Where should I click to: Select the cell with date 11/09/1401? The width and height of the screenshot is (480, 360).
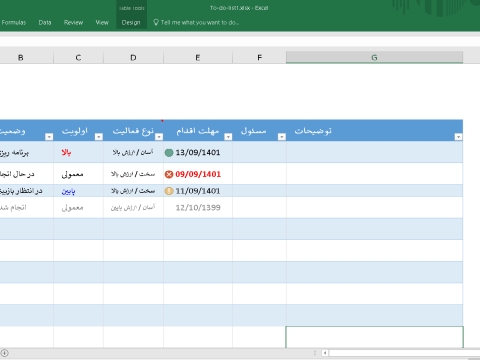(x=198, y=191)
